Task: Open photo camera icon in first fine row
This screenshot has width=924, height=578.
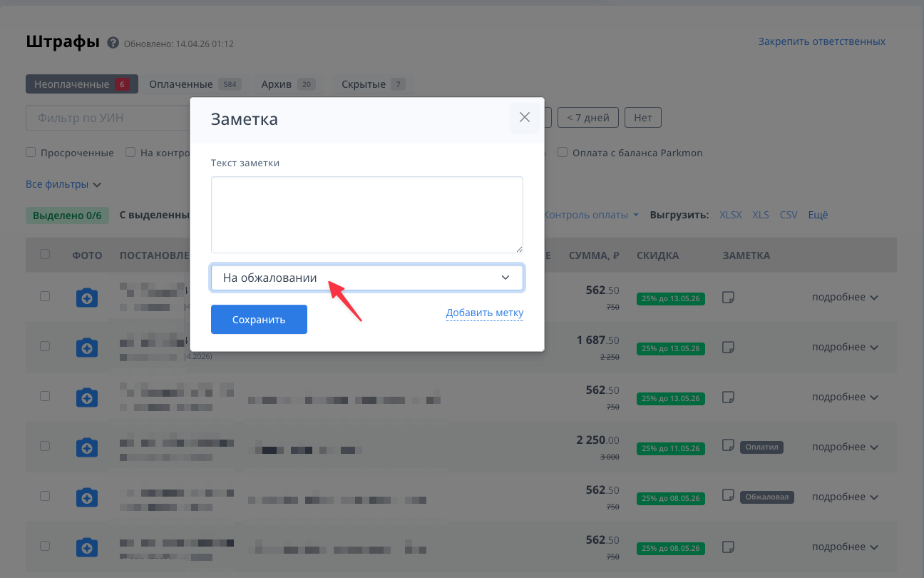Action: (x=87, y=298)
